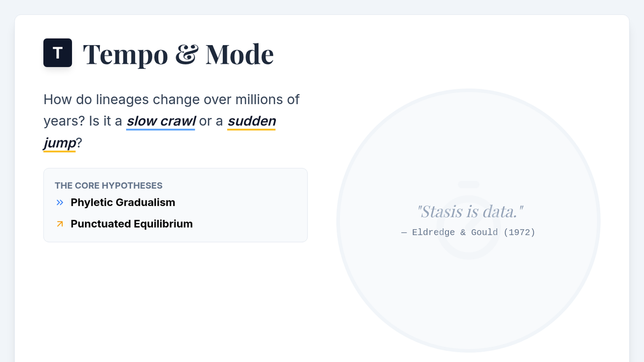This screenshot has height=362, width=644.
Task: Click the amber-underlined word "sudden"
Action: pos(252,121)
